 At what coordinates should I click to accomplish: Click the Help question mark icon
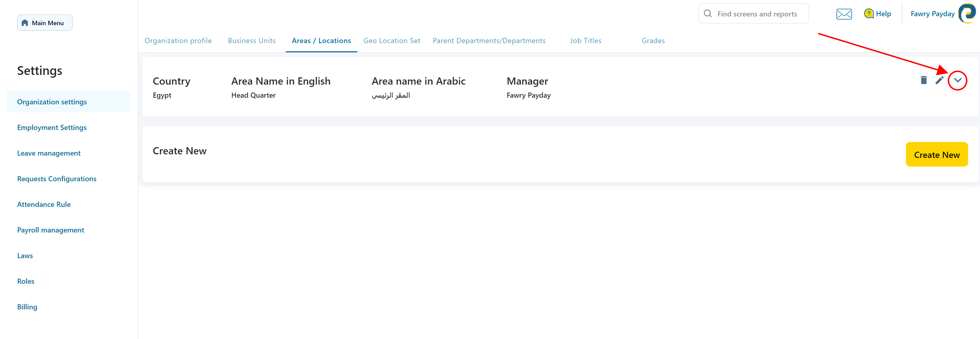869,14
